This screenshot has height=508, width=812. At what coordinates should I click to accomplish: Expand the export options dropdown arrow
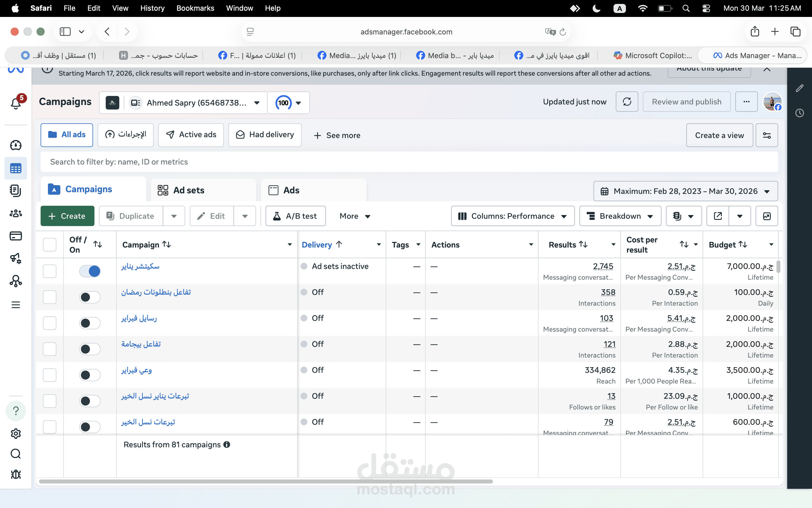(740, 216)
